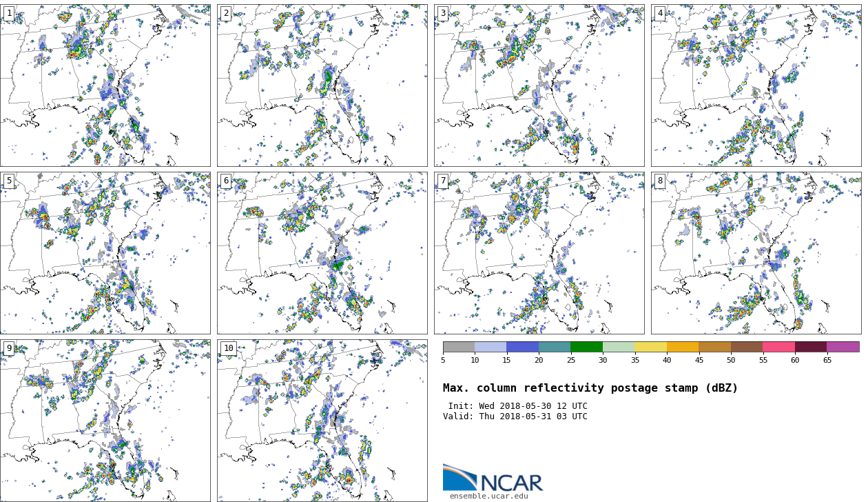Select the Valid Thu 2018-05-31 03 UTC text

[515, 416]
